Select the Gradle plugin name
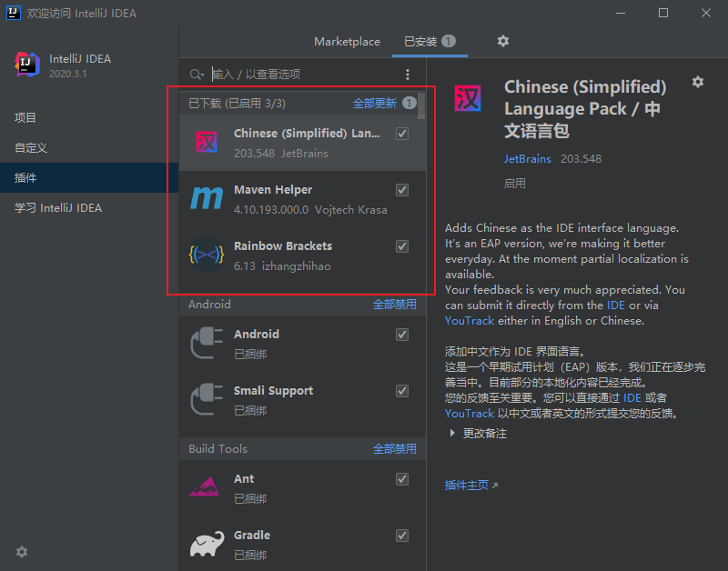The width and height of the screenshot is (728, 571). pyautogui.click(x=252, y=536)
